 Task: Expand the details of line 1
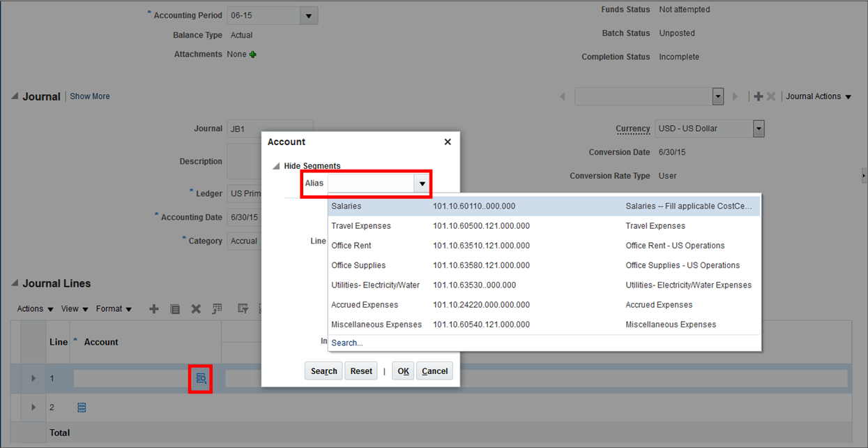pos(33,378)
